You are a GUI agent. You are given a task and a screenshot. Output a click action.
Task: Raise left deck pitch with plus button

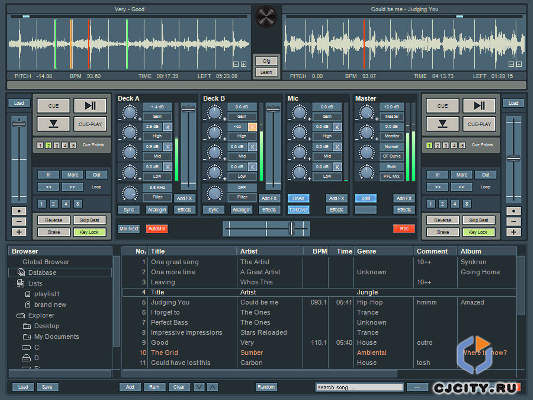pos(19,232)
